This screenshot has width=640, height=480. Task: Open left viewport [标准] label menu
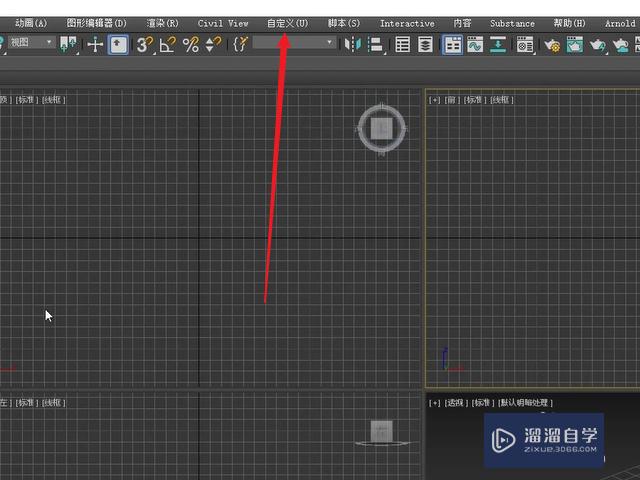coord(26,403)
